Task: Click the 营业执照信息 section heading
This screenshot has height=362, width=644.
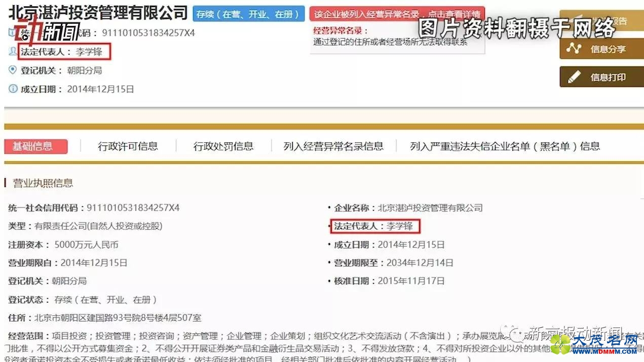Action: pos(43,183)
